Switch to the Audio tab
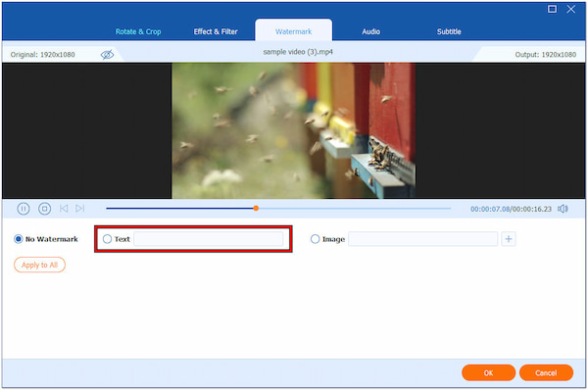The width and height of the screenshot is (588, 390). (370, 32)
